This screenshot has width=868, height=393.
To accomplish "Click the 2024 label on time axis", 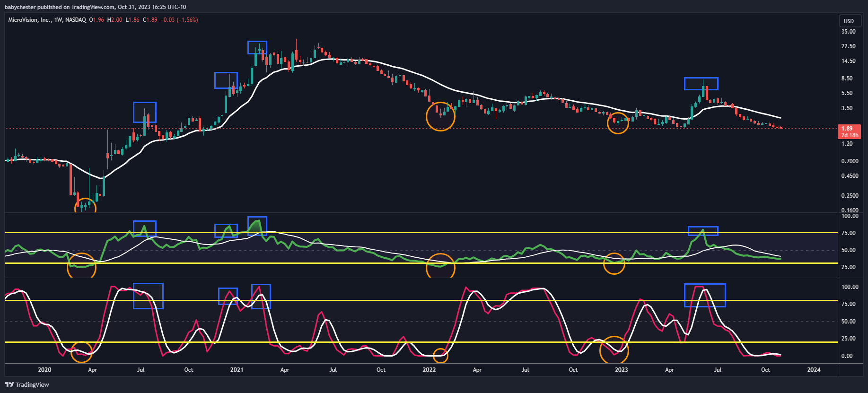I will (814, 370).
